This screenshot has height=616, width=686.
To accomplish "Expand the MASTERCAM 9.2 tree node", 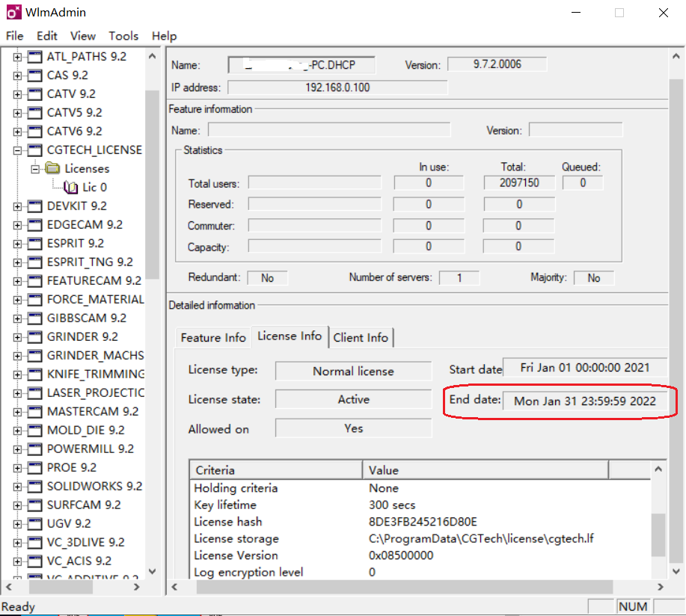I will [17, 412].
